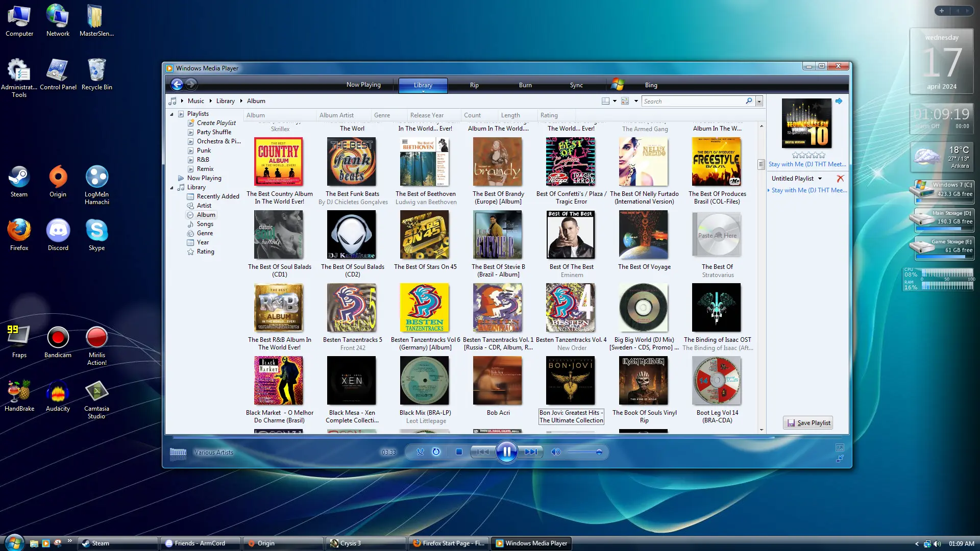Switch to Crysis 3 on the taskbar
This screenshot has height=551, width=980.
tap(365, 543)
